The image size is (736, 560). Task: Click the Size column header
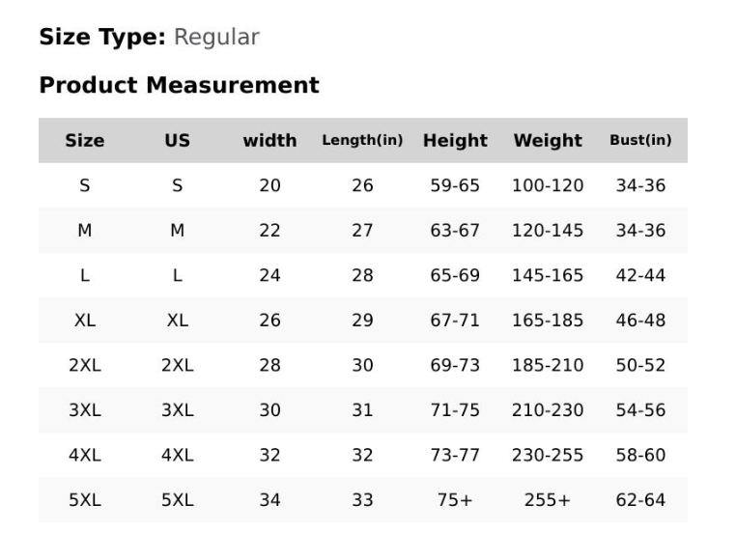[84, 140]
